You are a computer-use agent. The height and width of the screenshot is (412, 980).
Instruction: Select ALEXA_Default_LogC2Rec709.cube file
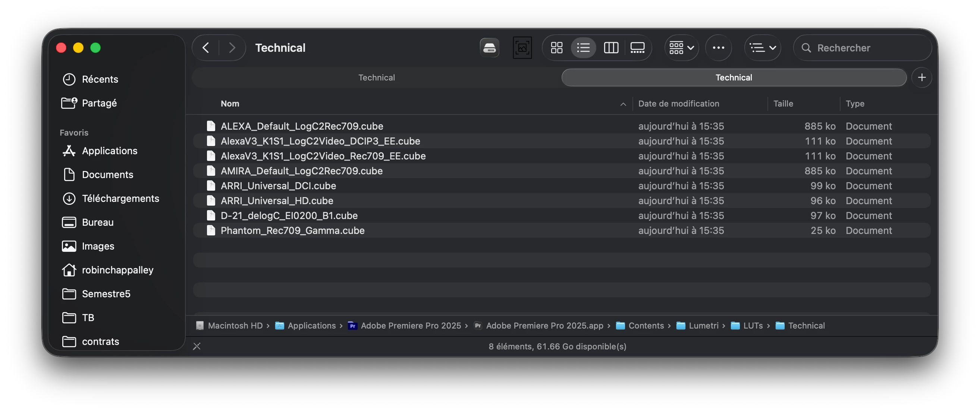pos(562,126)
